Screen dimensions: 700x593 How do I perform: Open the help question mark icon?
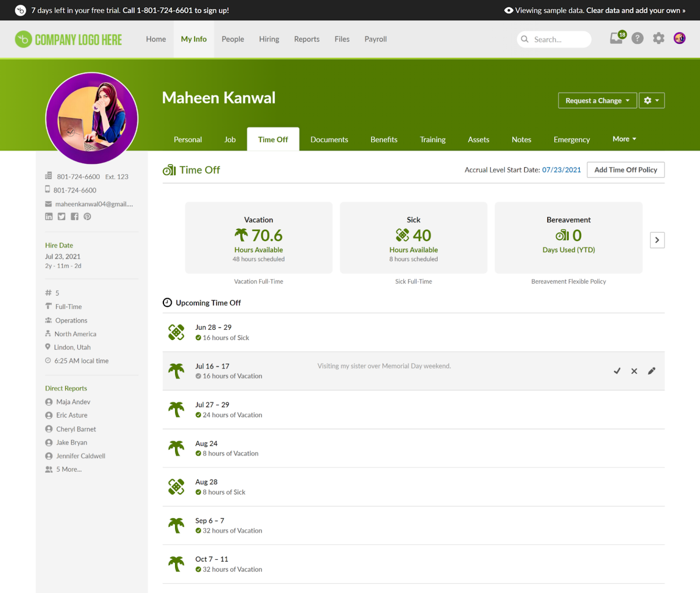(x=637, y=39)
